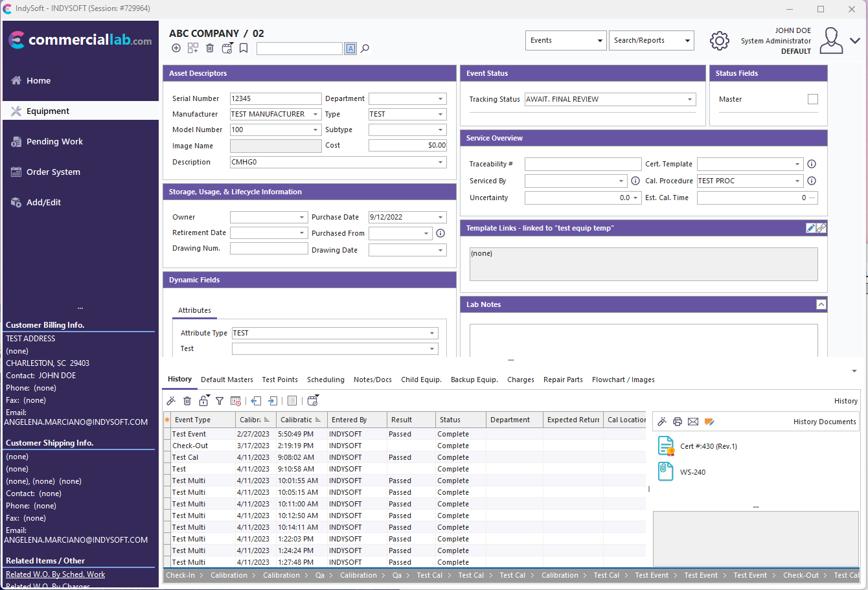Click the pencil edit icon in Template Links
868x590 pixels.
[x=810, y=228]
